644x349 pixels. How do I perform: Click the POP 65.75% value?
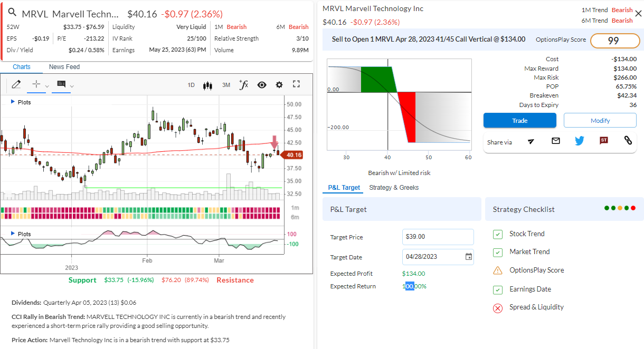pos(626,86)
